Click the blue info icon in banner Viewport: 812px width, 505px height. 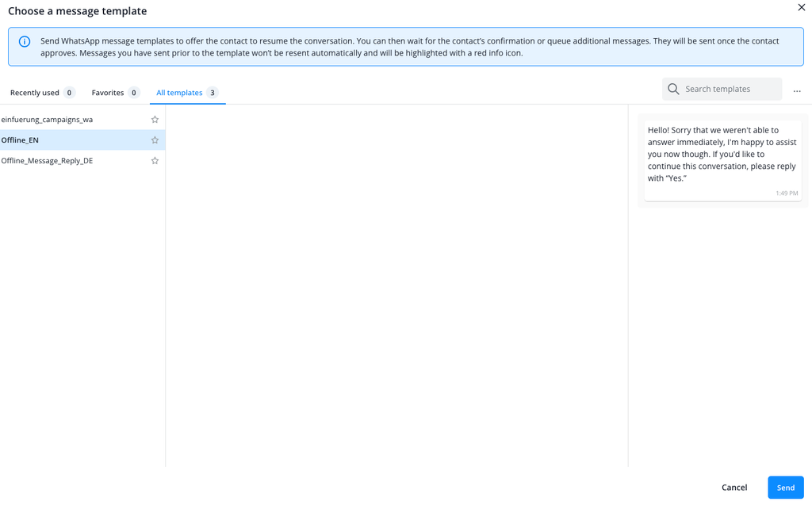point(25,41)
